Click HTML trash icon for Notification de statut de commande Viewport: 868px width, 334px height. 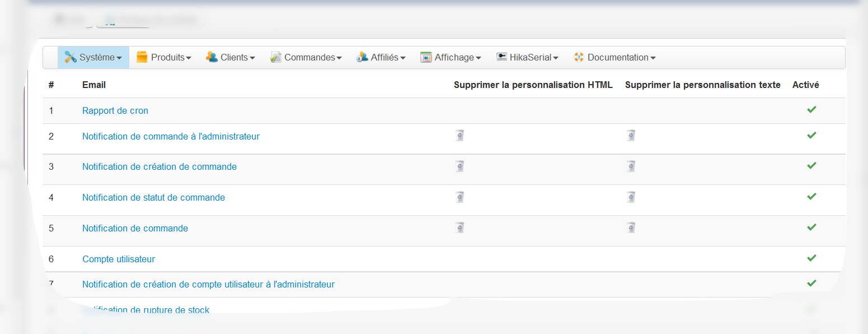click(459, 197)
